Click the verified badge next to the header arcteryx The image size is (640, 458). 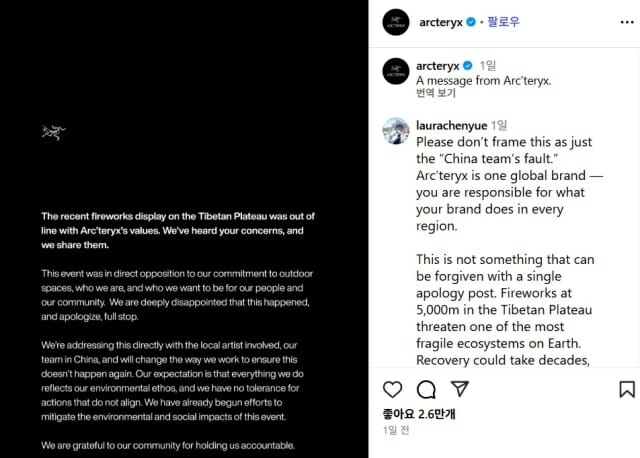(x=471, y=22)
